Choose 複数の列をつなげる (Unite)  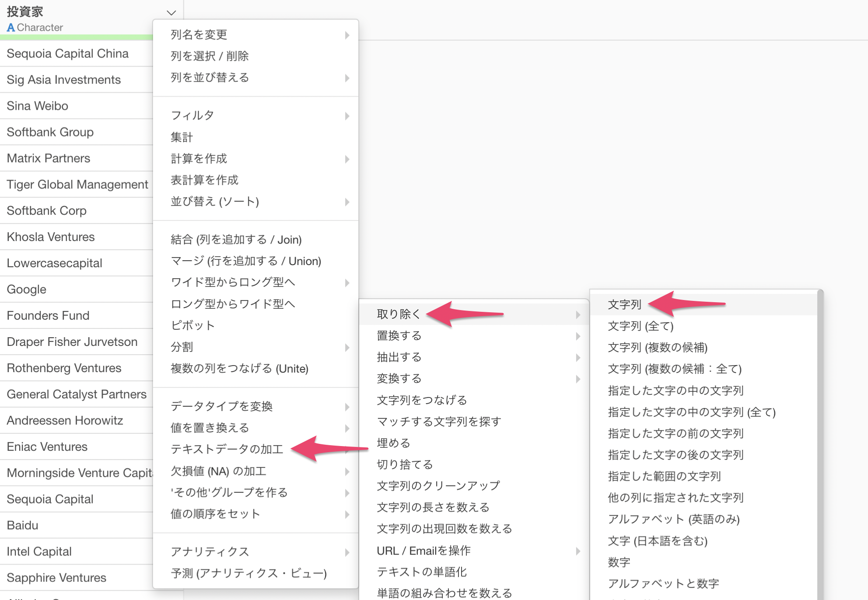click(239, 369)
